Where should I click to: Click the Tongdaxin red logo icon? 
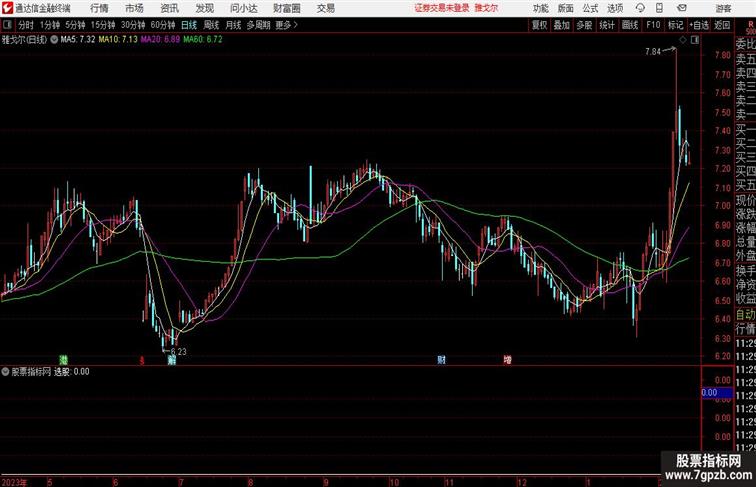[7, 8]
